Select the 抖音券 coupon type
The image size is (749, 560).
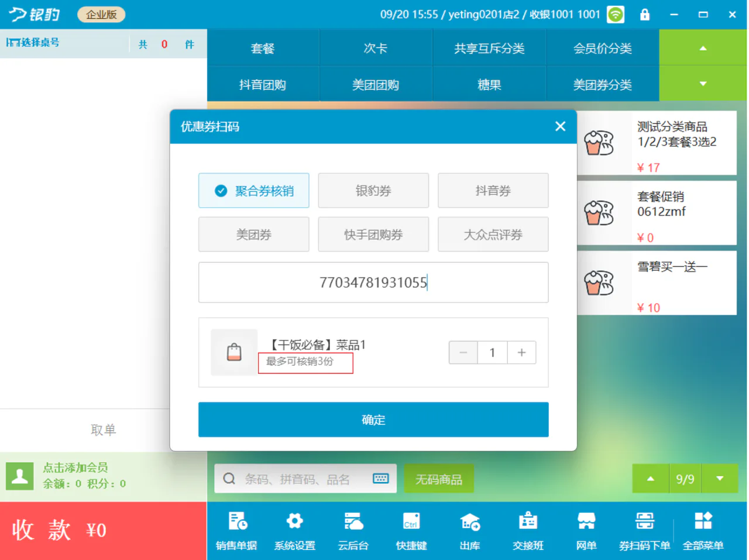click(493, 190)
